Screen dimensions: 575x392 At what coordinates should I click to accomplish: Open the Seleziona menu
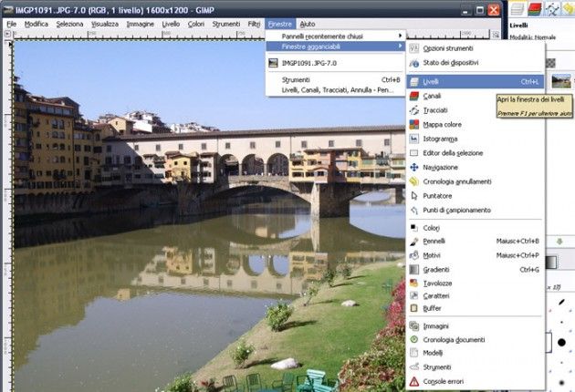click(69, 25)
